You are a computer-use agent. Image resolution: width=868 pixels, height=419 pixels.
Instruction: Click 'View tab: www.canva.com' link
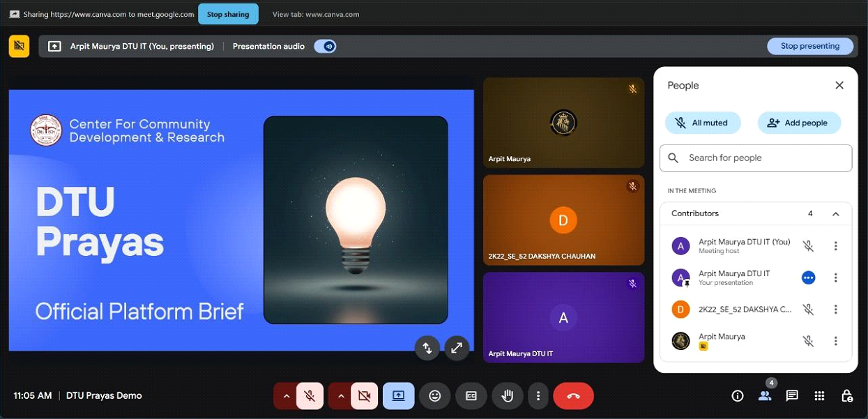click(x=316, y=14)
